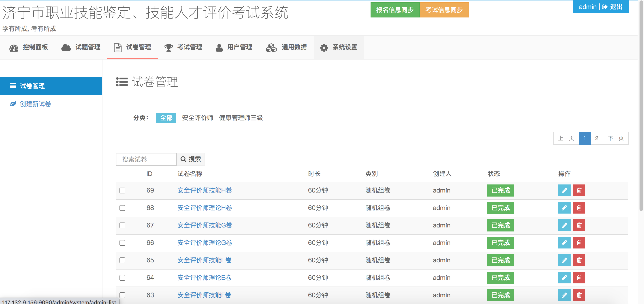Click trash icon in row 65
Image resolution: width=644 pixels, height=304 pixels.
coord(579,260)
